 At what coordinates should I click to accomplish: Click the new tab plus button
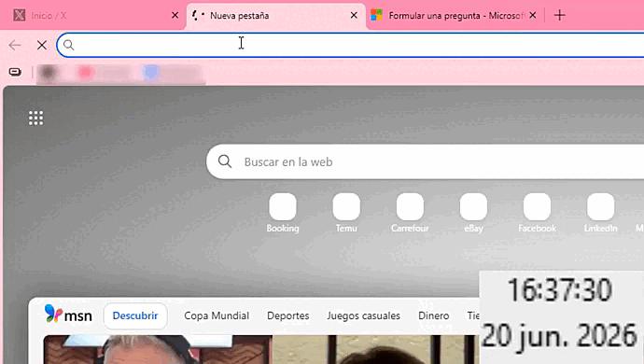[x=559, y=15]
